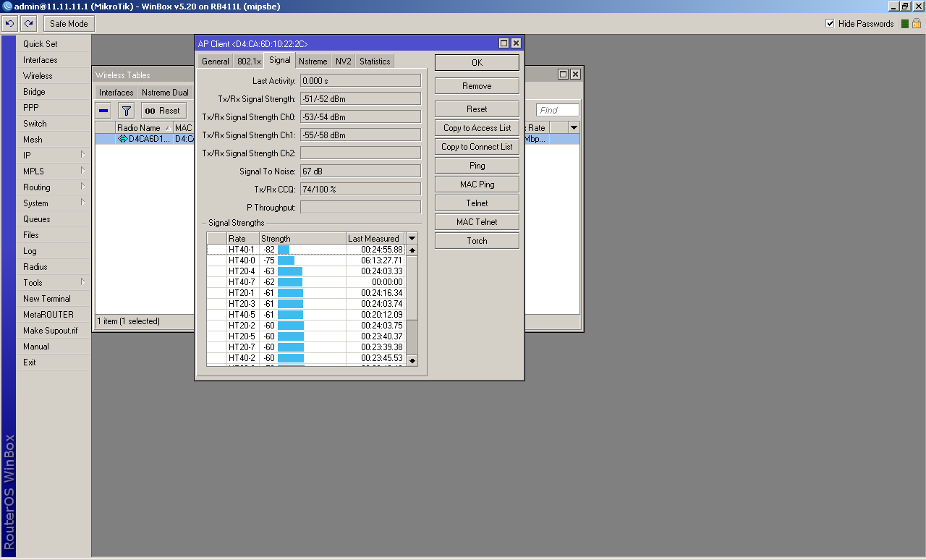This screenshot has height=560, width=926.
Task: Open PPP in sidebar menu
Action: click(x=54, y=108)
